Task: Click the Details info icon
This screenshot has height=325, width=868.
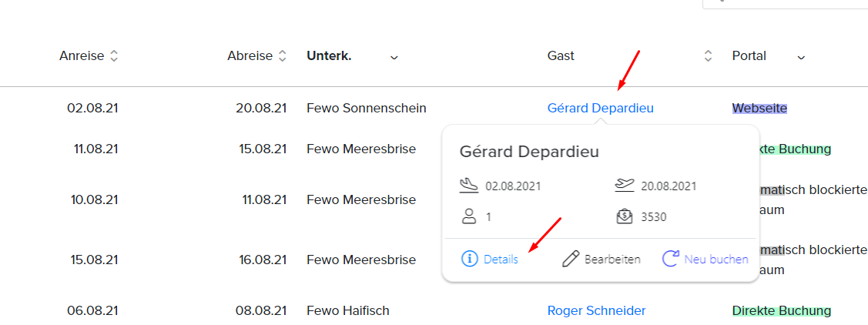Action: pyautogui.click(x=470, y=259)
